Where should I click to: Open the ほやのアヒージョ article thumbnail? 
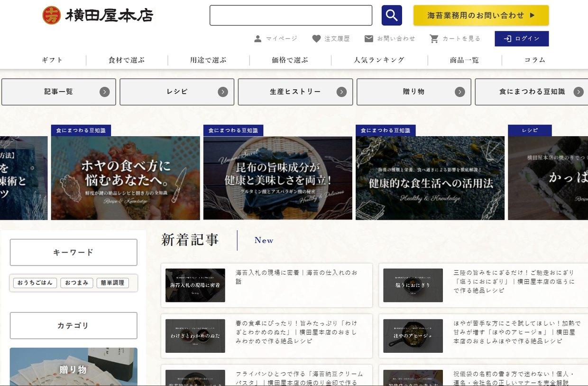point(413,336)
